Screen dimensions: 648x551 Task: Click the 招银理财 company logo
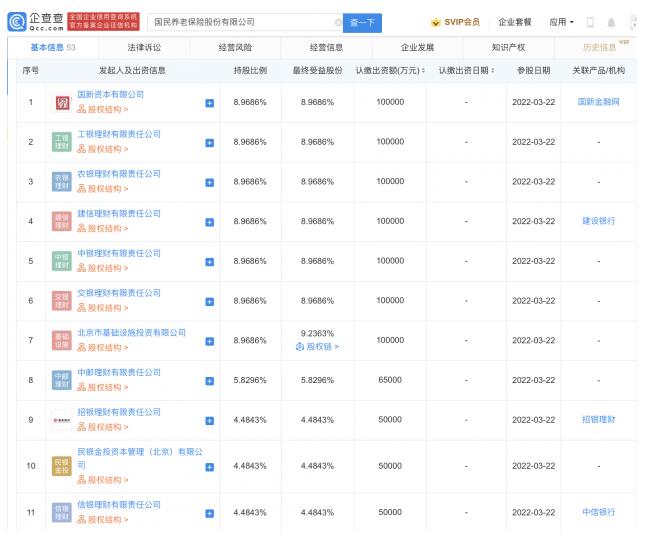click(x=61, y=419)
